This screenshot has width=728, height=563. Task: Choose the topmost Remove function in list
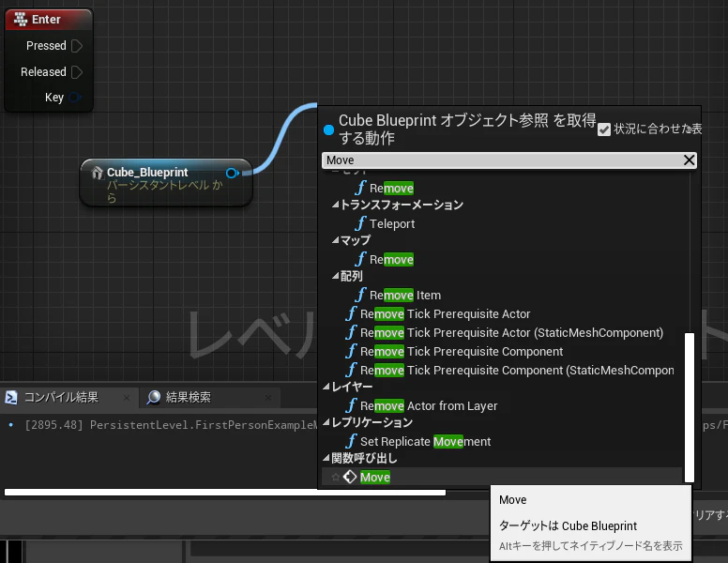(391, 188)
